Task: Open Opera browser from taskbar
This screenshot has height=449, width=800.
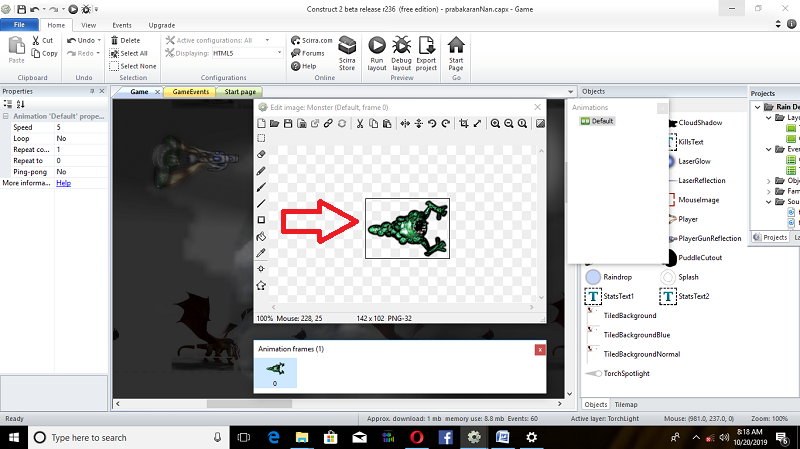Action: pos(417,437)
